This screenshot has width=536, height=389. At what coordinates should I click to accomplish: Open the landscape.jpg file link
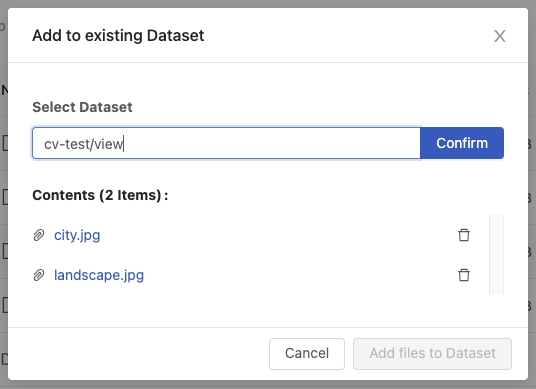point(99,276)
